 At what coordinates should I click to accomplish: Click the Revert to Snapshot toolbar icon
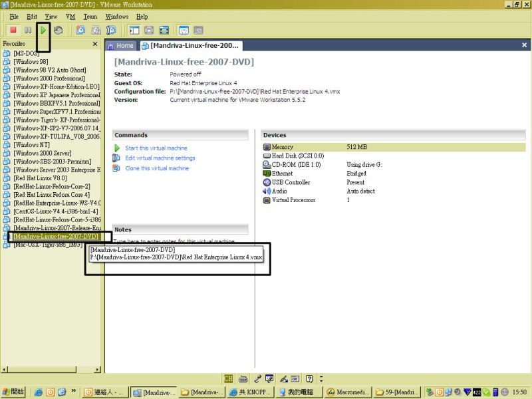click(x=96, y=30)
